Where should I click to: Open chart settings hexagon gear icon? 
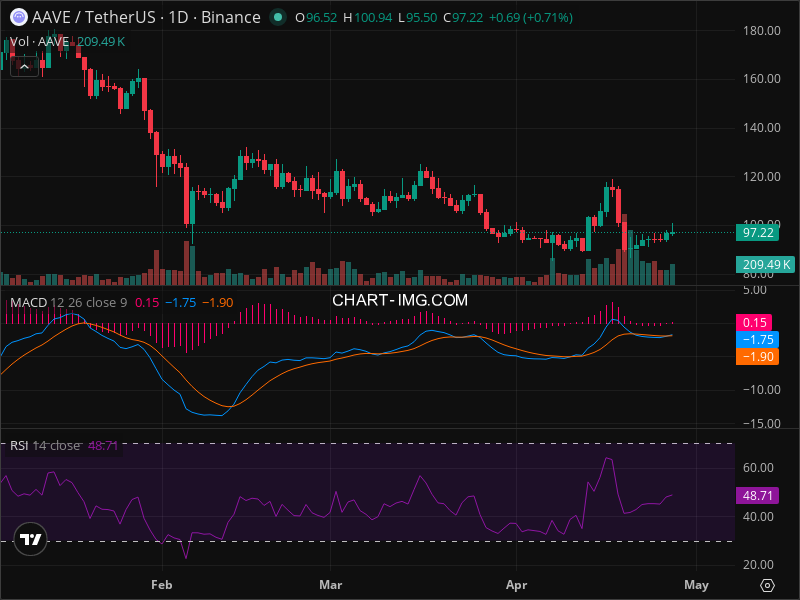coord(767,585)
